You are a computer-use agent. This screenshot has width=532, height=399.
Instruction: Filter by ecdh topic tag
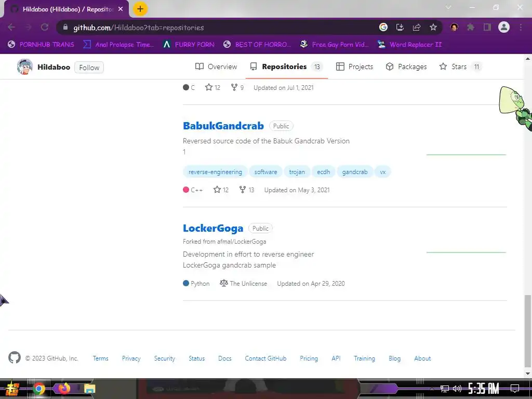(x=323, y=172)
